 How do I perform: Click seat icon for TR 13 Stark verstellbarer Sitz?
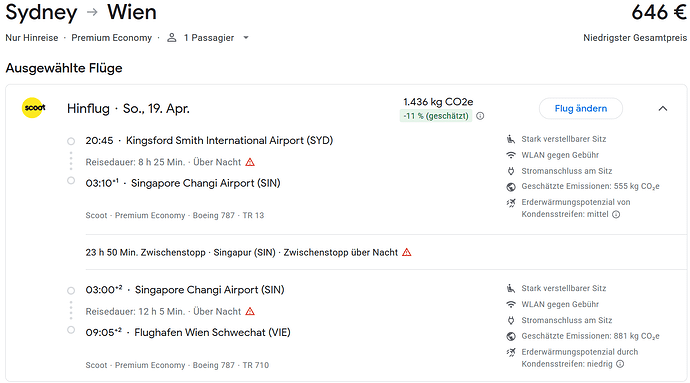[x=510, y=139]
